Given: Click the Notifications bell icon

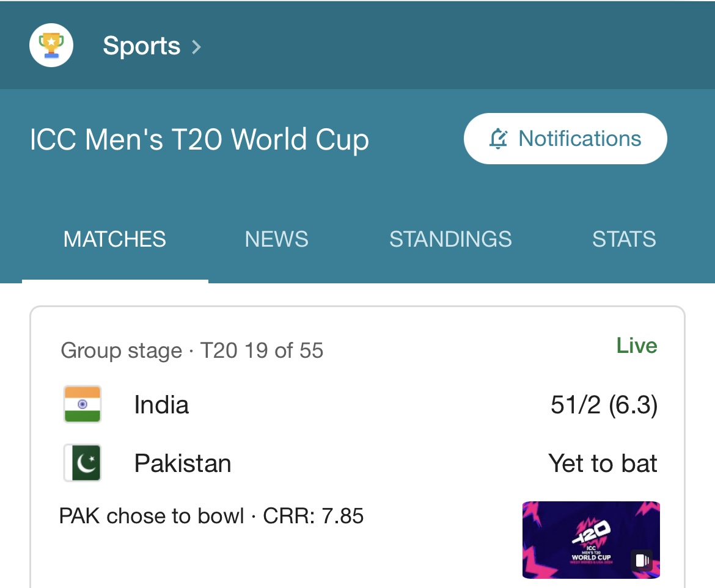Looking at the screenshot, I should (499, 139).
